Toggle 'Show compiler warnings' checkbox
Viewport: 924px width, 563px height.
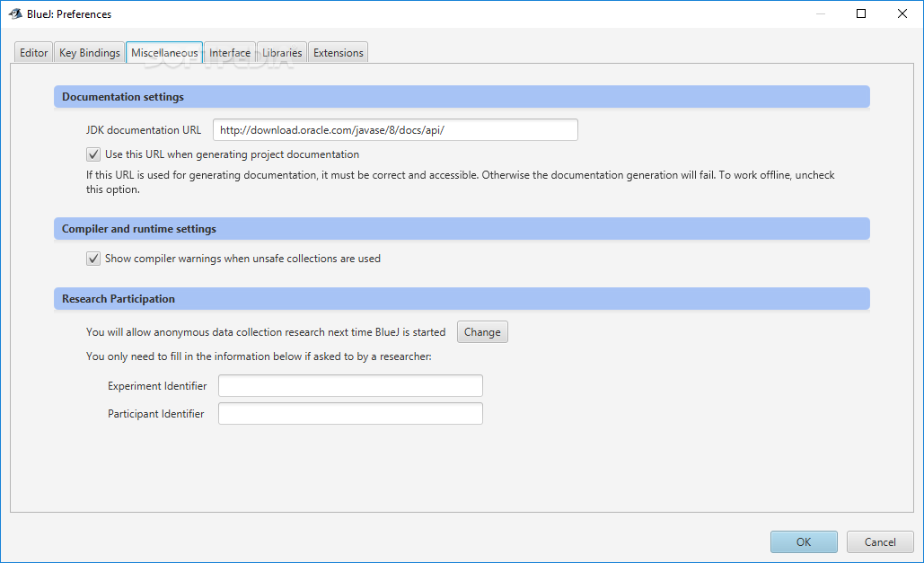click(93, 259)
